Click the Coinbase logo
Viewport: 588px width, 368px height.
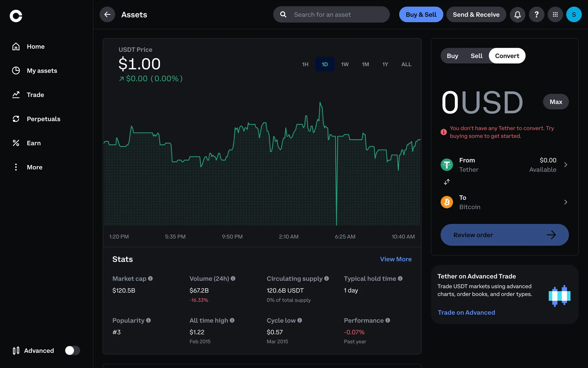16,16
